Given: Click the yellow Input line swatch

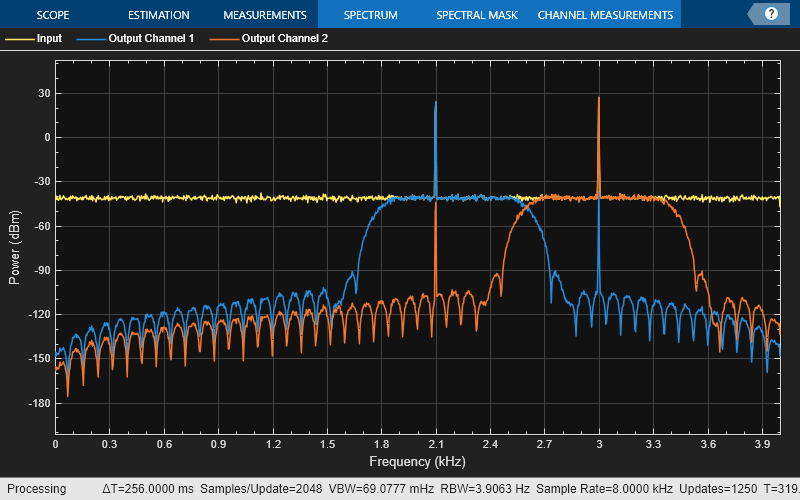Looking at the screenshot, I should coord(19,39).
